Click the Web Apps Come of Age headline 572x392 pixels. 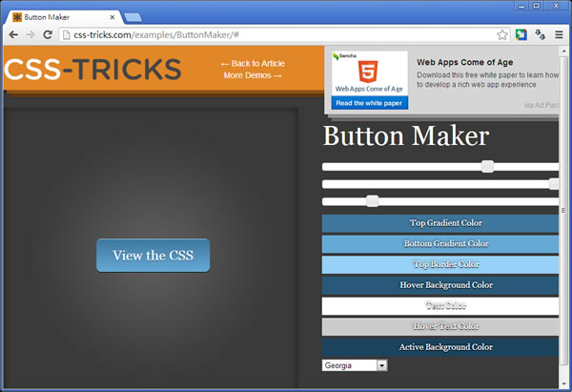(465, 62)
